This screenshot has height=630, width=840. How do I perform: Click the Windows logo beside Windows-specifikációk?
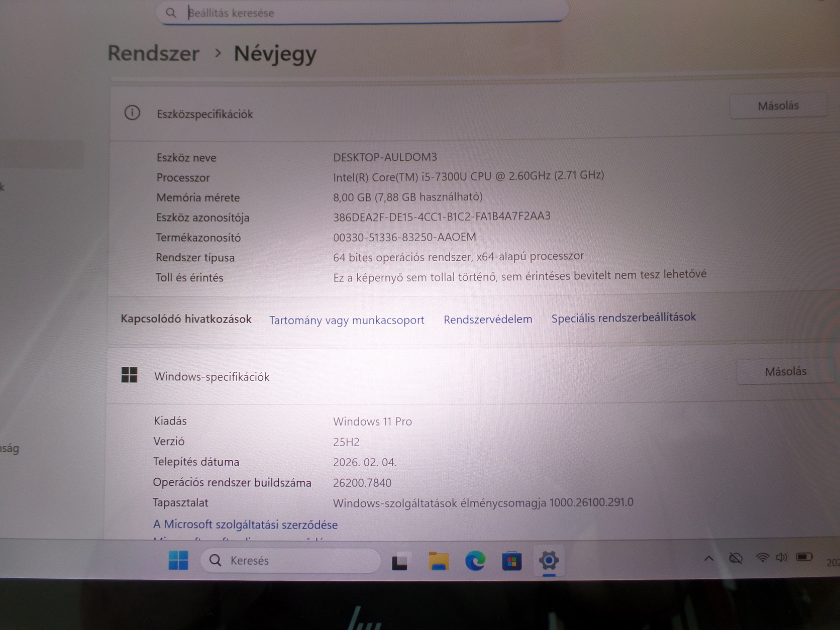[129, 375]
